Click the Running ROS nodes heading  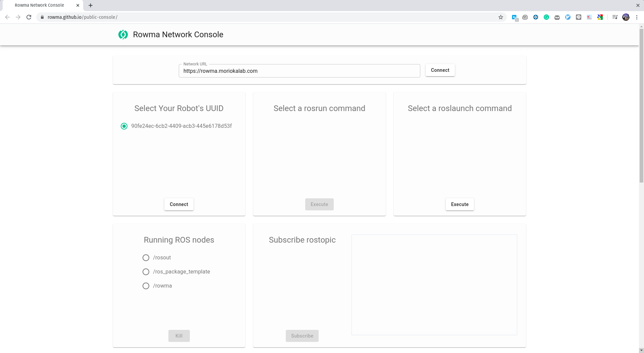click(x=179, y=240)
